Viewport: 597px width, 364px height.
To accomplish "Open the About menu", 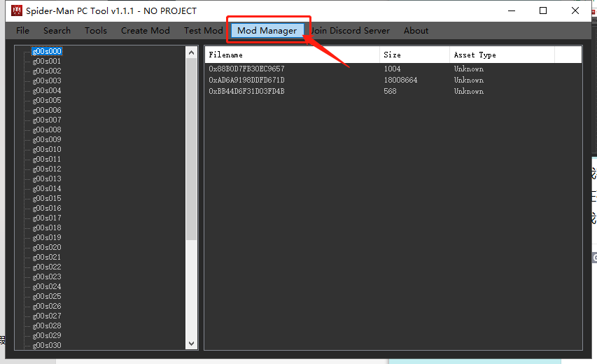I will click(x=416, y=30).
